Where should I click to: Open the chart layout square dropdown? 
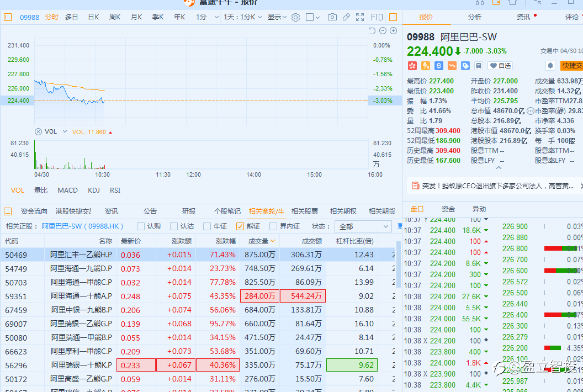coord(312,17)
